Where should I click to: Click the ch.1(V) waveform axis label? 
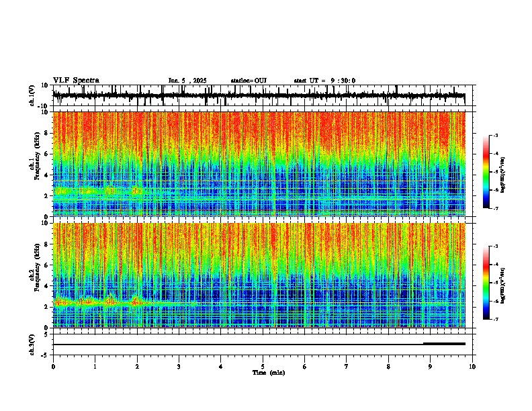click(x=32, y=95)
